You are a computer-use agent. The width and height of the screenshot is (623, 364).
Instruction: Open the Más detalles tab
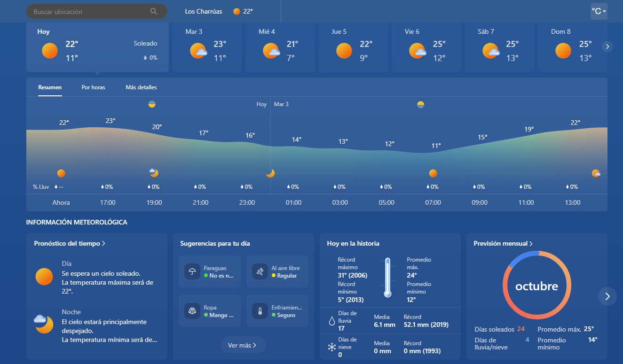[x=141, y=87]
